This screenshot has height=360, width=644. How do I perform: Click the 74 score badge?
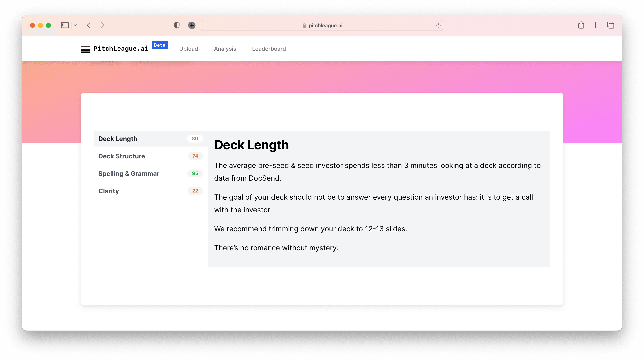pos(195,156)
